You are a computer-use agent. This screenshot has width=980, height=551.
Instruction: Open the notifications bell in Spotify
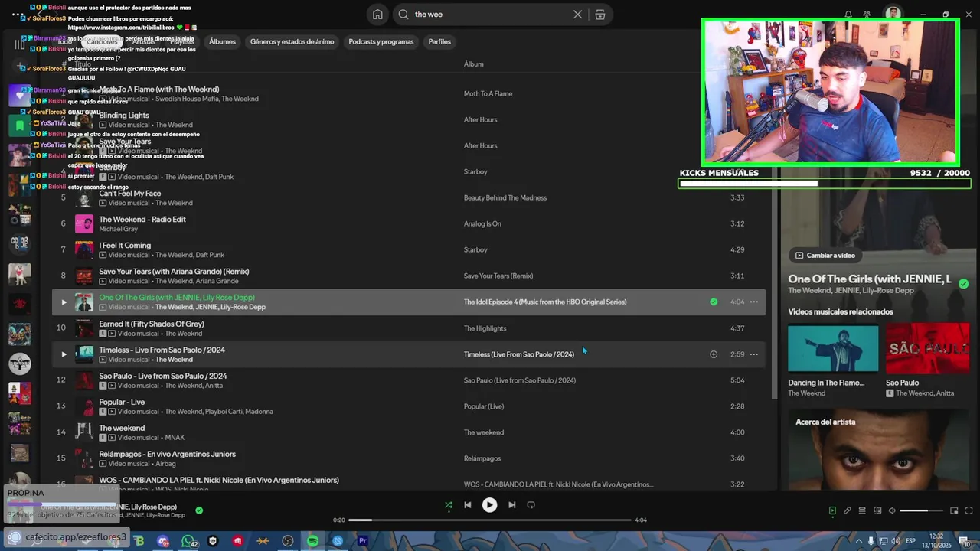(848, 15)
